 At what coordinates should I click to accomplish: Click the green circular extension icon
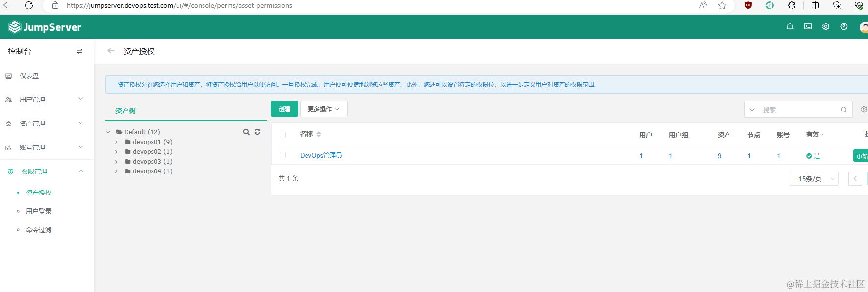(770, 5)
